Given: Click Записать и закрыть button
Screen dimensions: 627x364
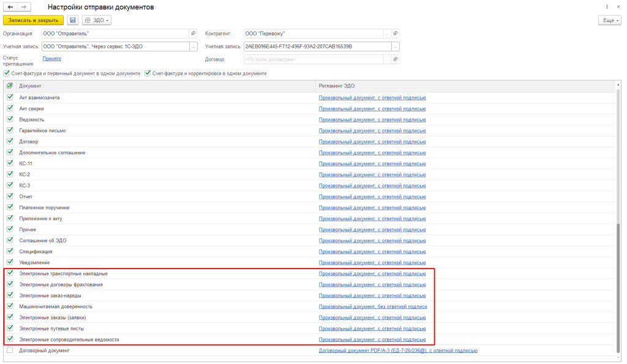Looking at the screenshot, I should pos(33,20).
